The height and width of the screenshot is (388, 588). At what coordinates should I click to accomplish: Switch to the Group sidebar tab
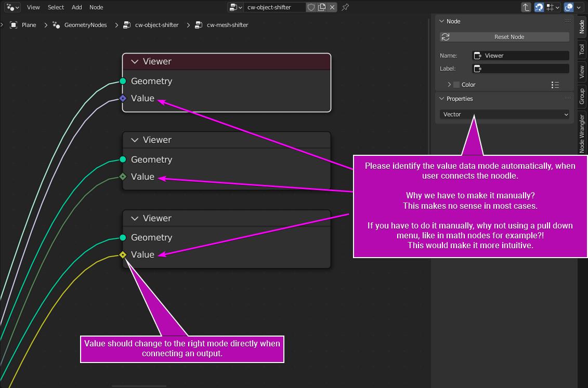click(x=582, y=96)
